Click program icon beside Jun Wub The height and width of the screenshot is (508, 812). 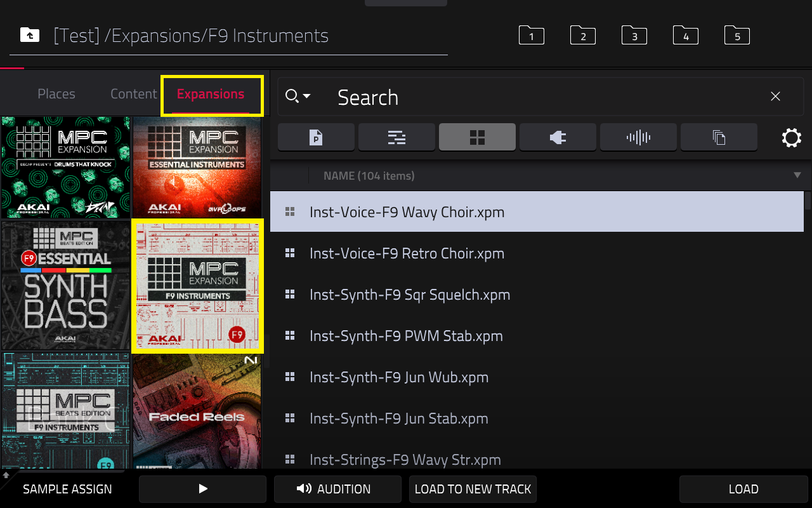(x=290, y=377)
